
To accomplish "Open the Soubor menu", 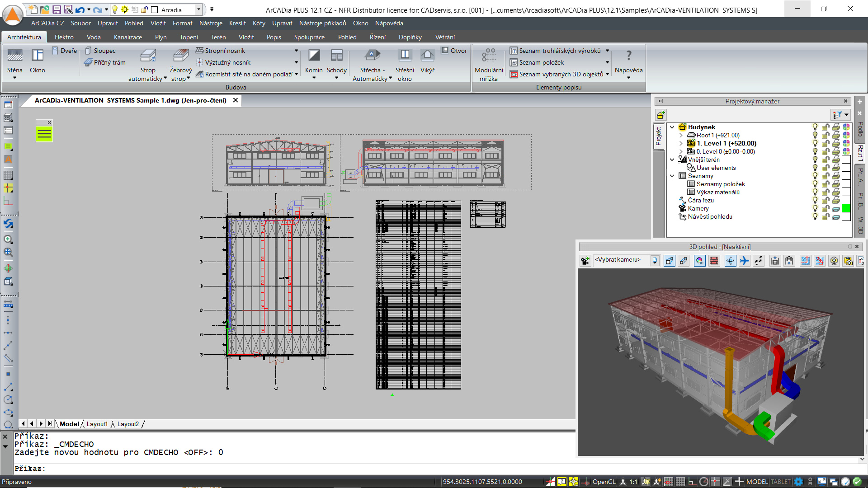I will 80,23.
